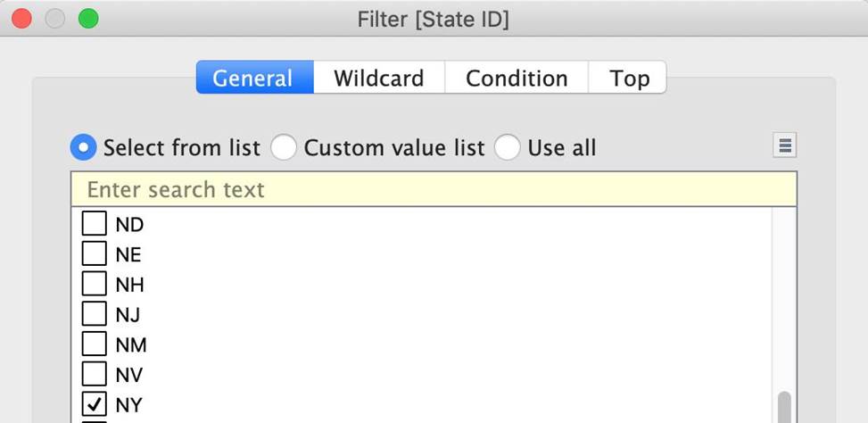The image size is (868, 423).
Task: Select Custom value list radio button
Action: tap(284, 147)
